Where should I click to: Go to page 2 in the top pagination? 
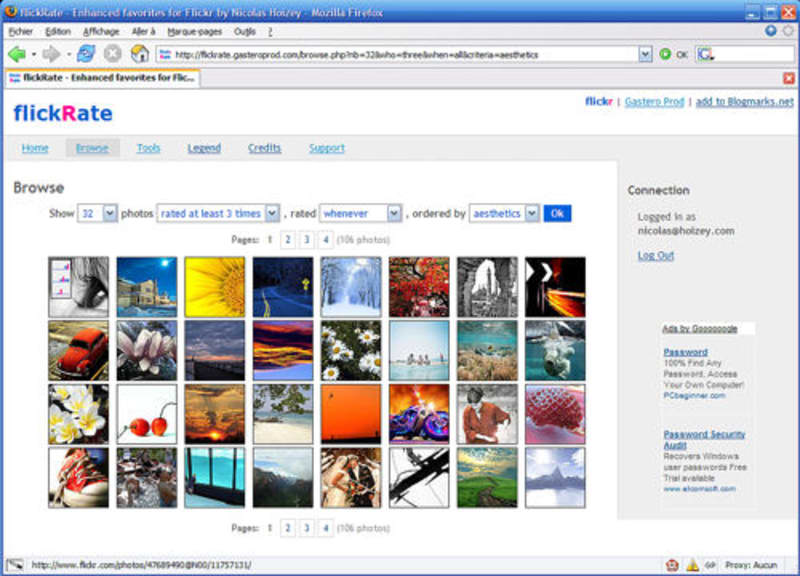pos(288,240)
